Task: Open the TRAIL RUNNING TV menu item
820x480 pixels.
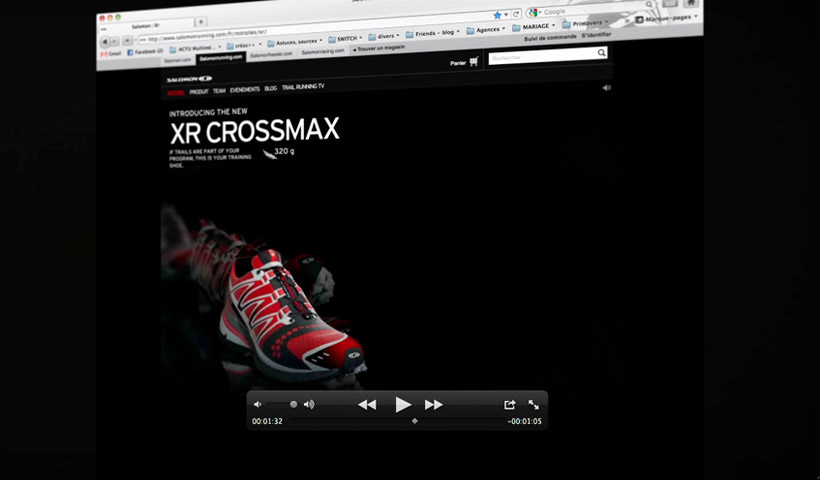Action: pos(303,87)
